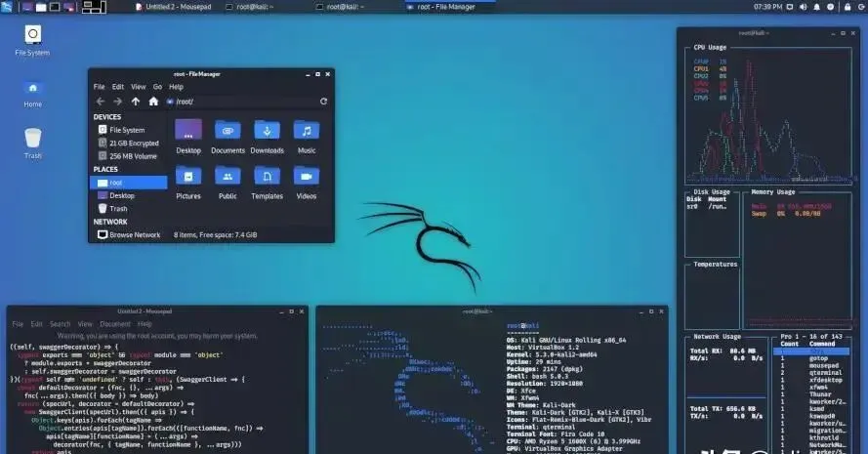Viewport: 868px width, 454px height.
Task: Select the Templates folder icon
Action: coord(267,183)
